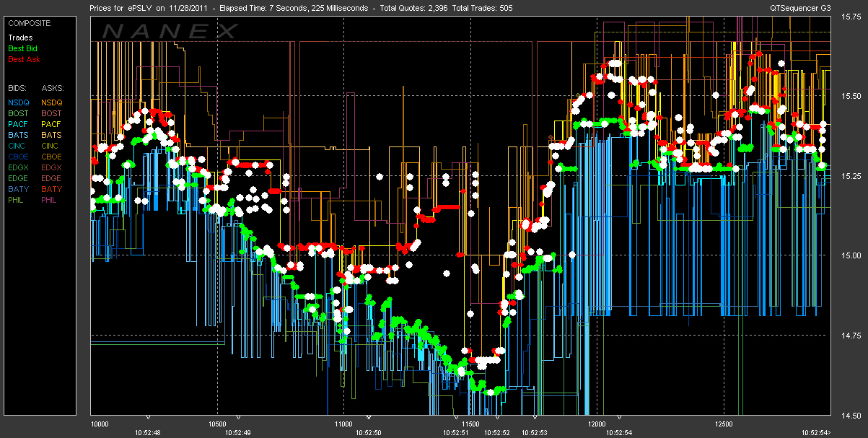Select EDGE in the ASKS column
The height and width of the screenshot is (438, 868).
[53, 178]
